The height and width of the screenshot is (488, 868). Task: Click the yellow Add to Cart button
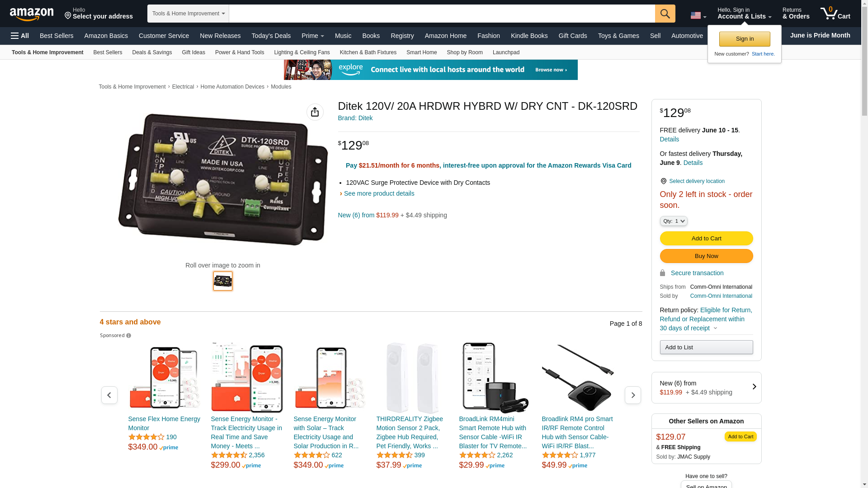706,239
